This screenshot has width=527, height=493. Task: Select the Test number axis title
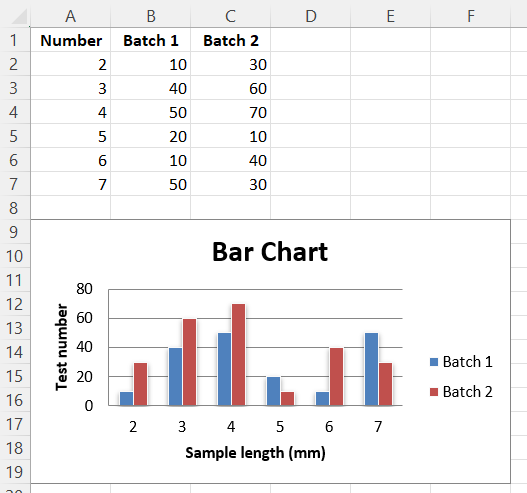(61, 347)
